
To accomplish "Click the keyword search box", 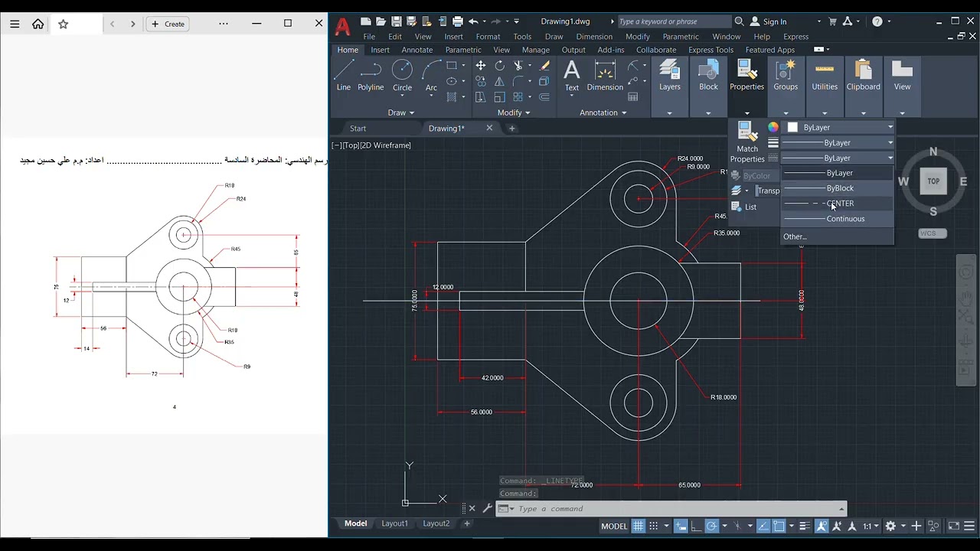I will [674, 21].
